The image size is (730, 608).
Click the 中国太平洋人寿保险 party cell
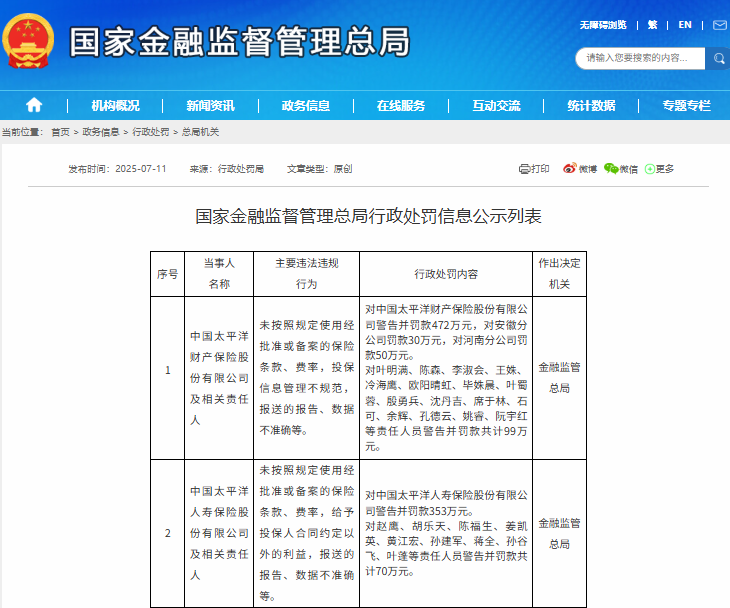[219, 534]
